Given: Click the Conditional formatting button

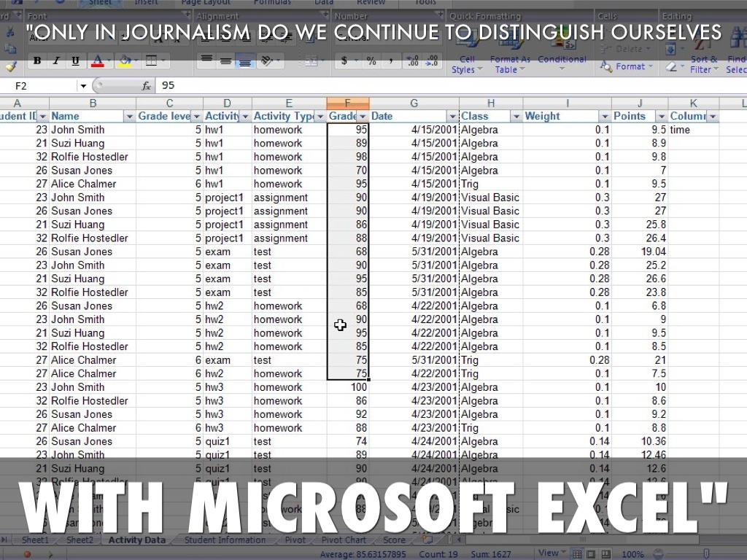Looking at the screenshot, I should click(x=562, y=60).
